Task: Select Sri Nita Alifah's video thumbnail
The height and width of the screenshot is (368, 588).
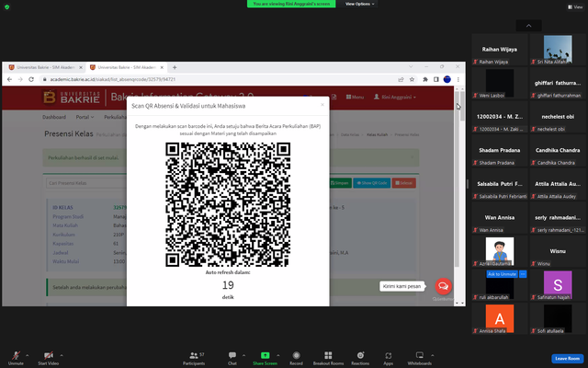Action: point(558,50)
